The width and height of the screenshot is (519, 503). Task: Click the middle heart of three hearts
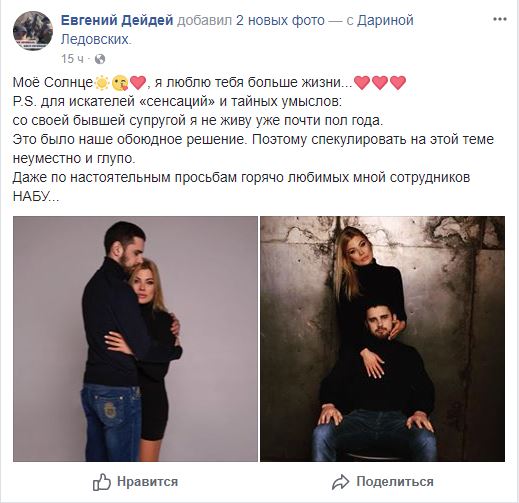click(x=380, y=83)
